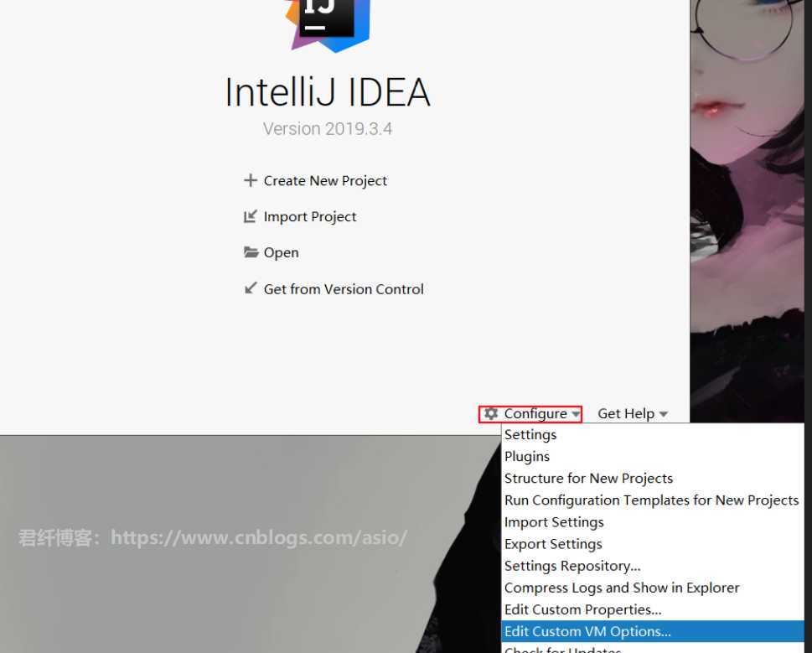
Task: Click the folder icon beside Open
Action: pos(251,252)
